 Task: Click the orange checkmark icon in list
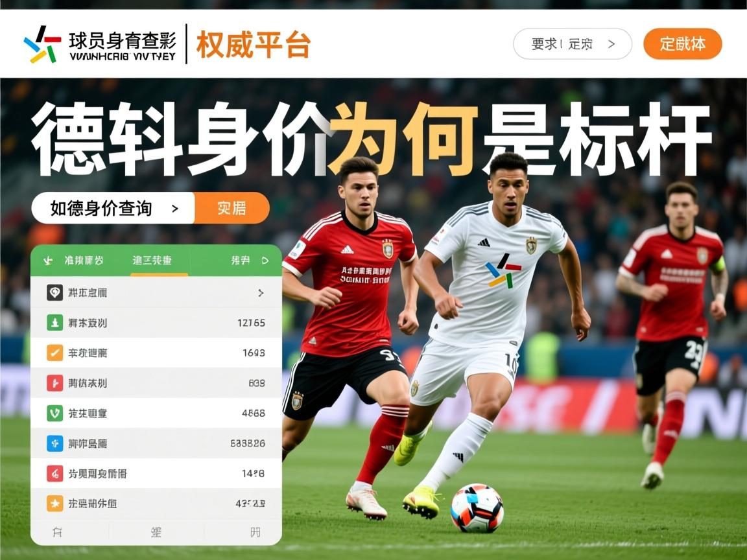click(x=54, y=353)
